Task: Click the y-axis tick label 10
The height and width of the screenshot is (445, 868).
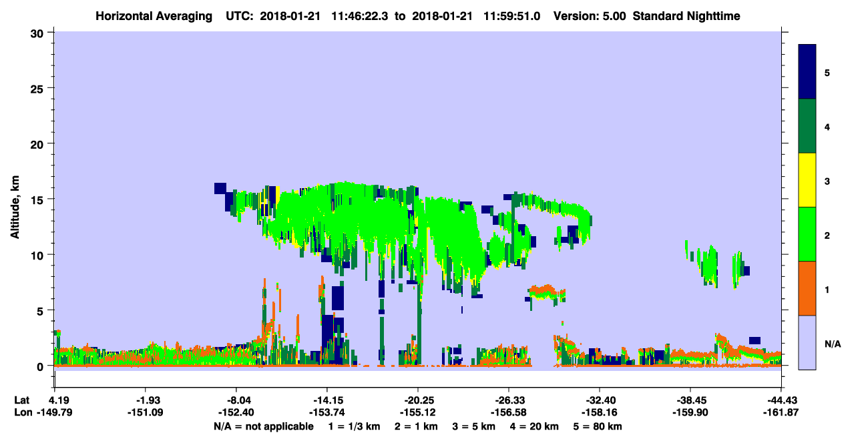Action: point(39,255)
